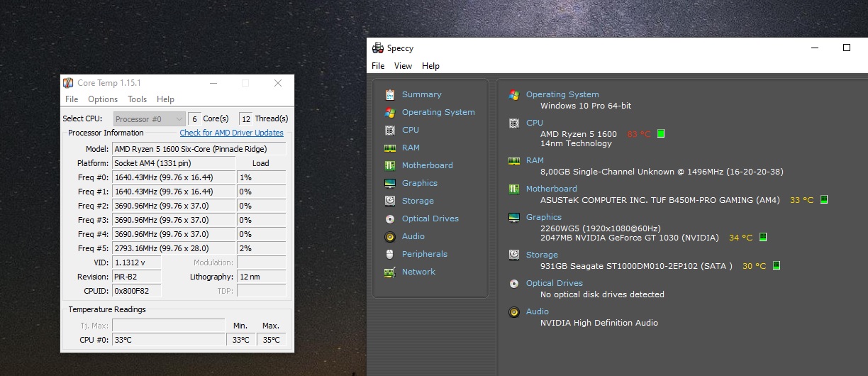Click the green storage temperature indicator at 30 °C
This screenshot has height=376, width=868.
(x=777, y=266)
